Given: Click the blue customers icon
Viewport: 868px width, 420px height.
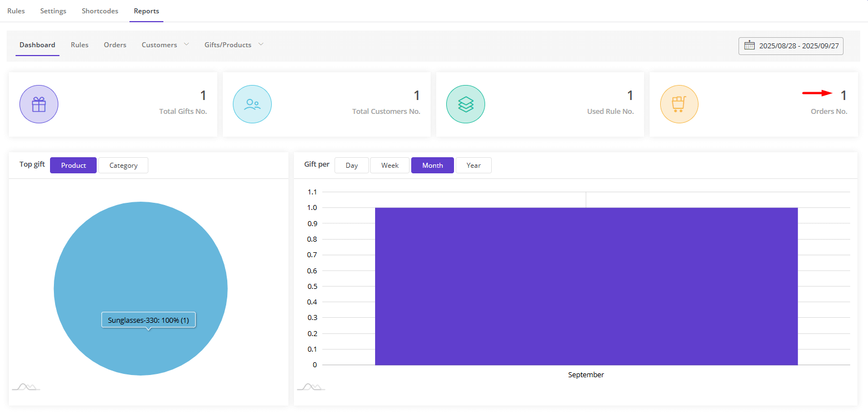Looking at the screenshot, I should [252, 104].
